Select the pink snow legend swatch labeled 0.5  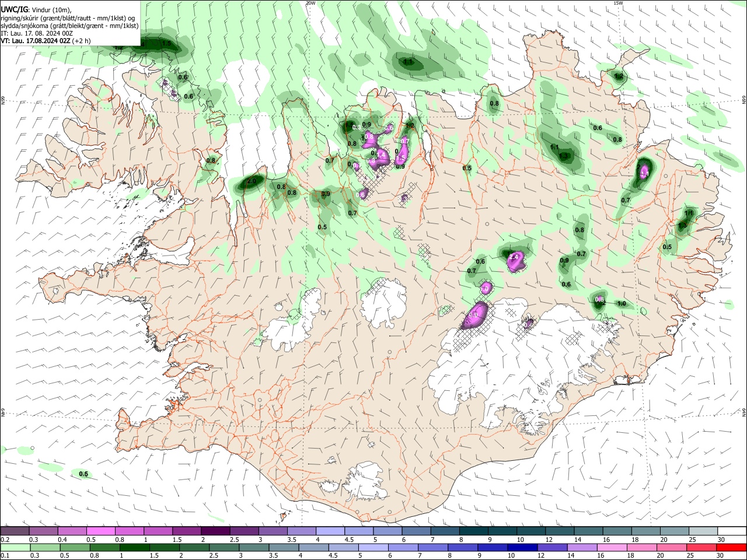click(x=100, y=531)
